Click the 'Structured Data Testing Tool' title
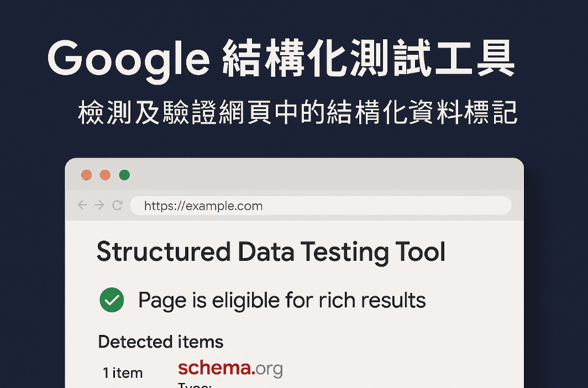Viewport: 588px width, 388px height. click(271, 252)
